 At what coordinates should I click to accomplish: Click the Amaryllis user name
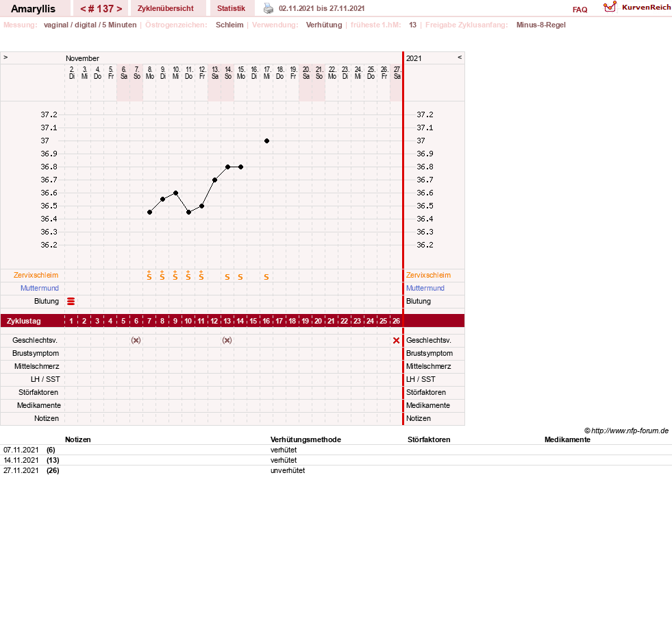pyautogui.click(x=33, y=9)
